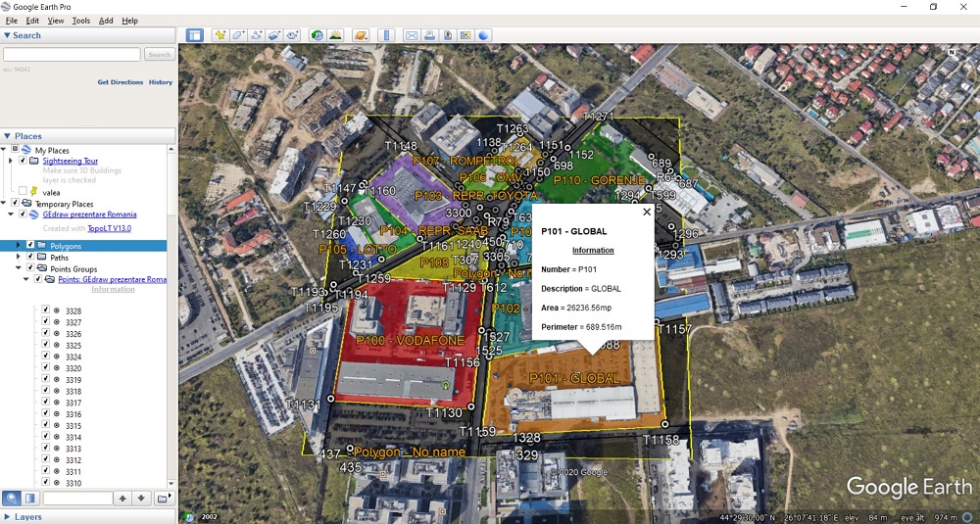
Task: Move selected place up arrow
Action: tap(123, 499)
